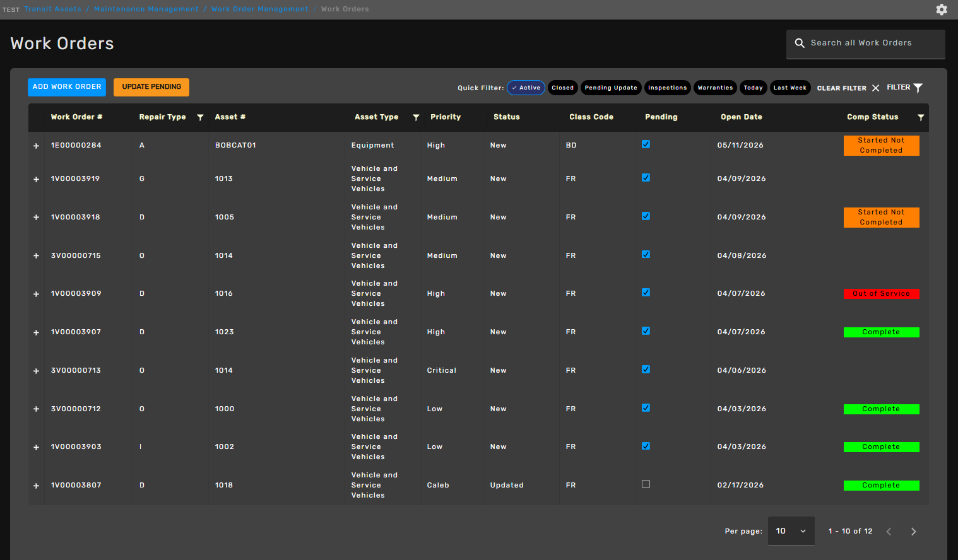Viewport: 958px width, 560px height.
Task: Sort by the Open Date column header
Action: 742,117
